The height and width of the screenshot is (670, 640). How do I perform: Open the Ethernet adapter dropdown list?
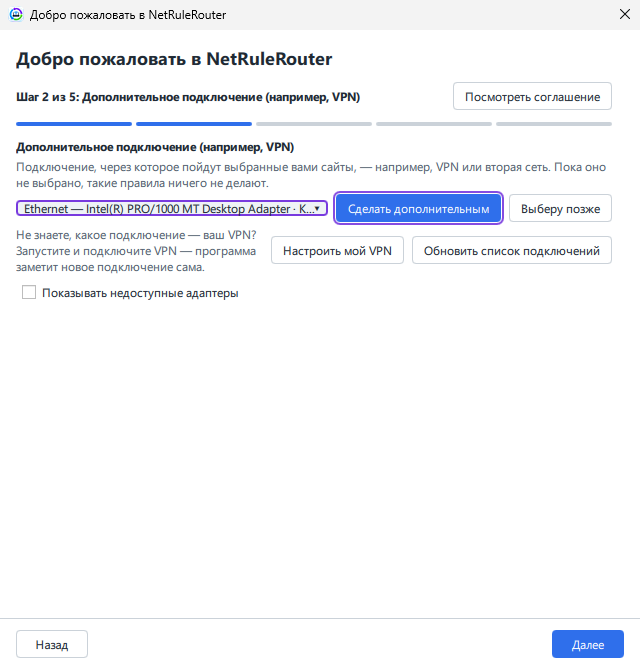pyautogui.click(x=172, y=209)
